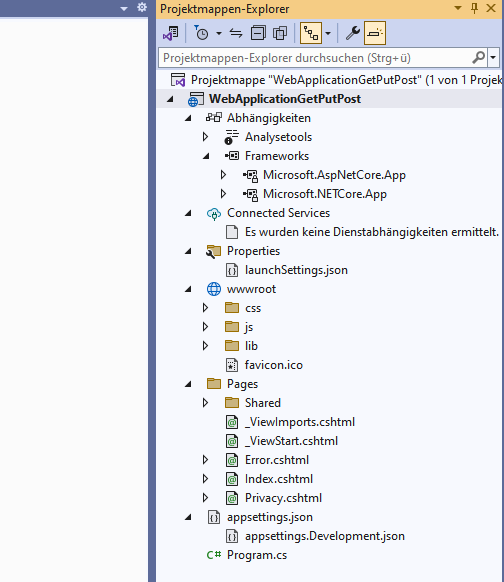Click the Index.cshtml razor icon
504x582 pixels.
tap(232, 479)
